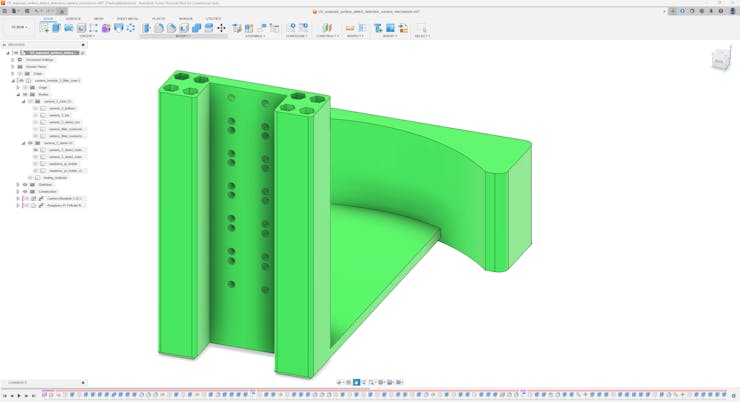Image resolution: width=740 pixels, height=402 pixels.
Task: Click the Create Sketch tool icon
Action: [x=44, y=28]
